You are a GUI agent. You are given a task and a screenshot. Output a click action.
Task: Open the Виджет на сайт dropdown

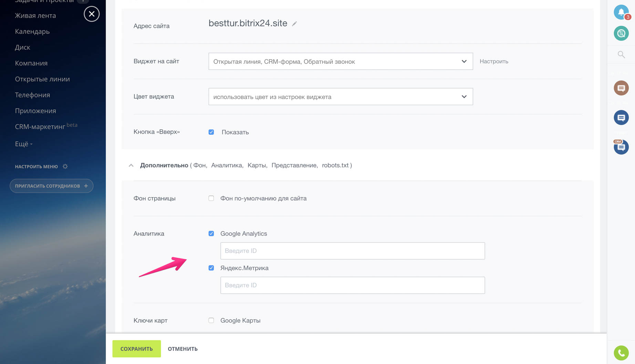tap(340, 61)
